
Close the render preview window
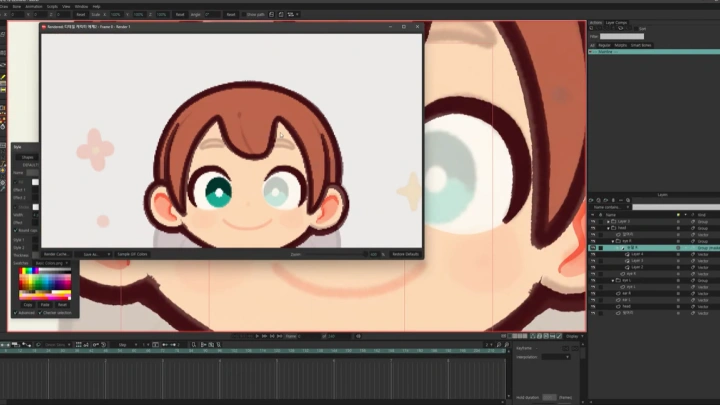pyautogui.click(x=416, y=27)
